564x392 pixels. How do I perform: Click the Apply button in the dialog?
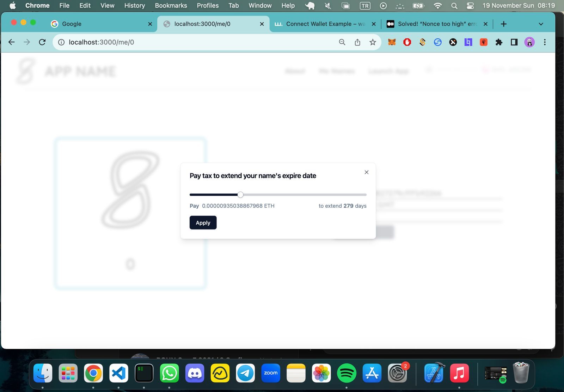tap(203, 223)
